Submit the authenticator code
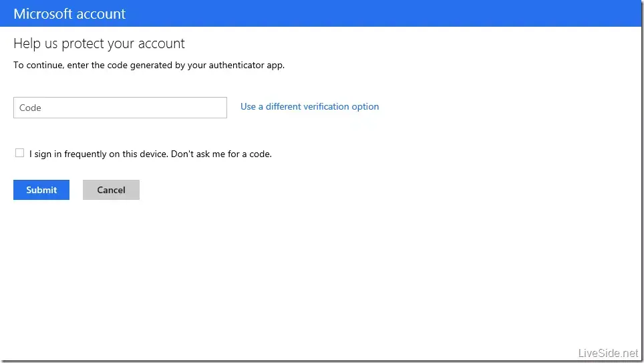 (x=41, y=190)
